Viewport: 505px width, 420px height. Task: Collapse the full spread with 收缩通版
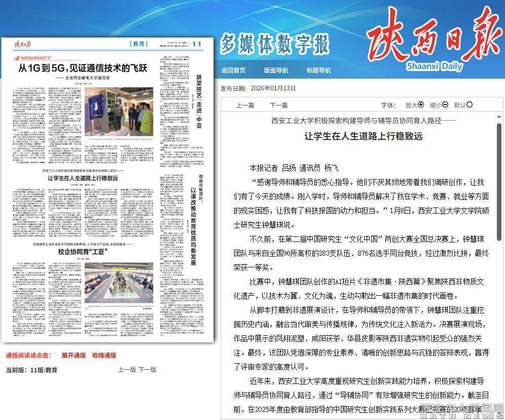104,355
